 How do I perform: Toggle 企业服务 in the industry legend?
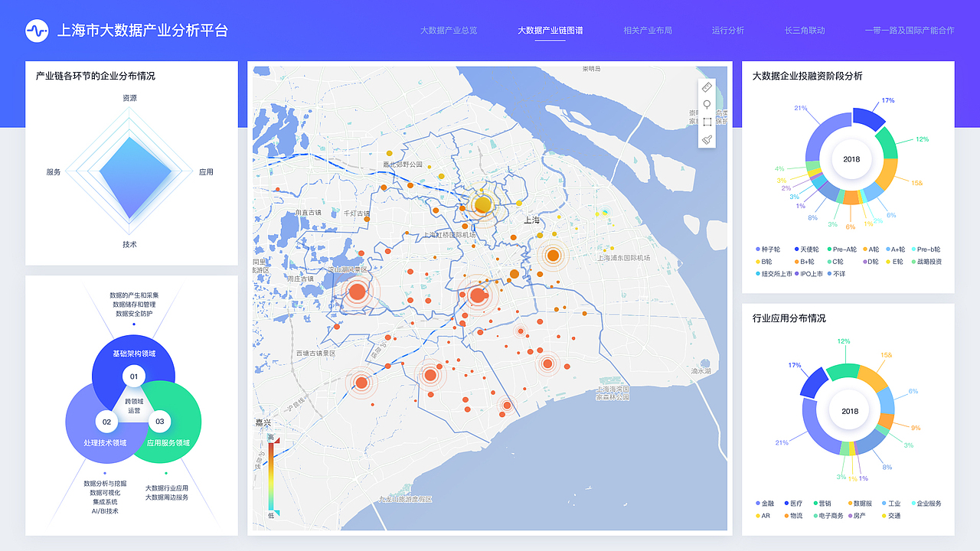coord(925,504)
